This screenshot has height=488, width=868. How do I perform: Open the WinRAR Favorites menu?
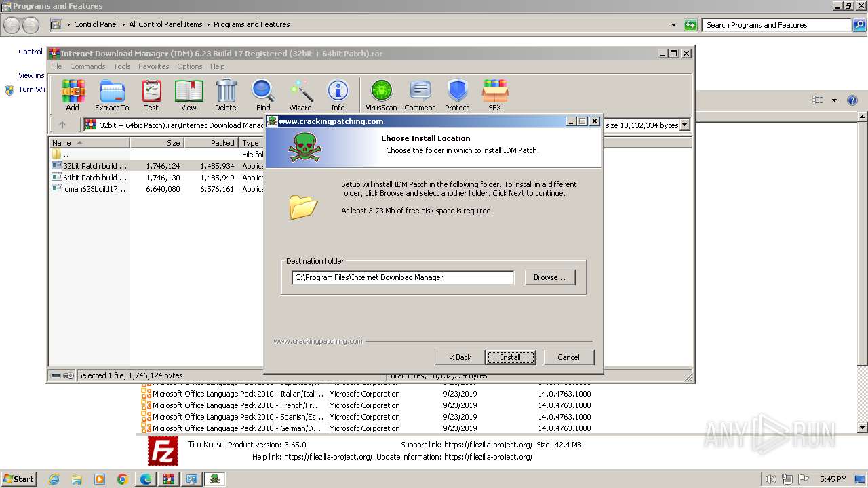154,66
